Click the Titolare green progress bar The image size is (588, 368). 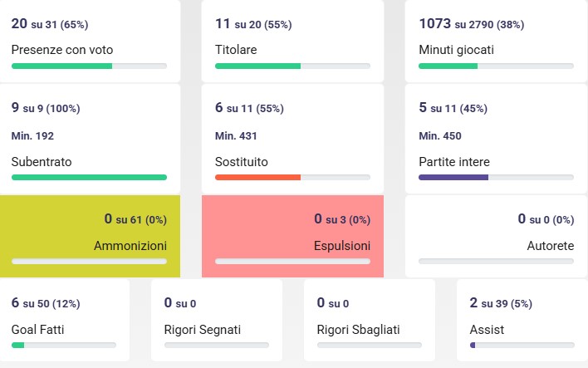tap(292, 66)
